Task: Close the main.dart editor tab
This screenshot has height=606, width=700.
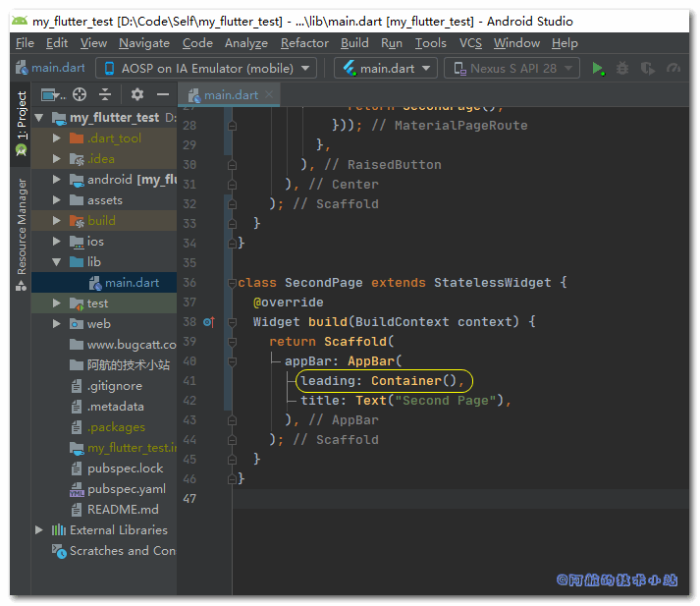Action: click(269, 94)
